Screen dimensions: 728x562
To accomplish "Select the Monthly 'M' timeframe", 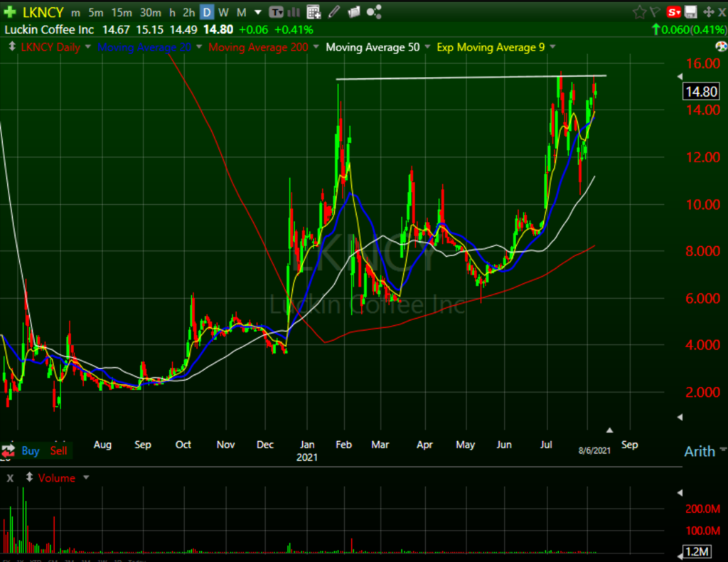I will tap(242, 13).
